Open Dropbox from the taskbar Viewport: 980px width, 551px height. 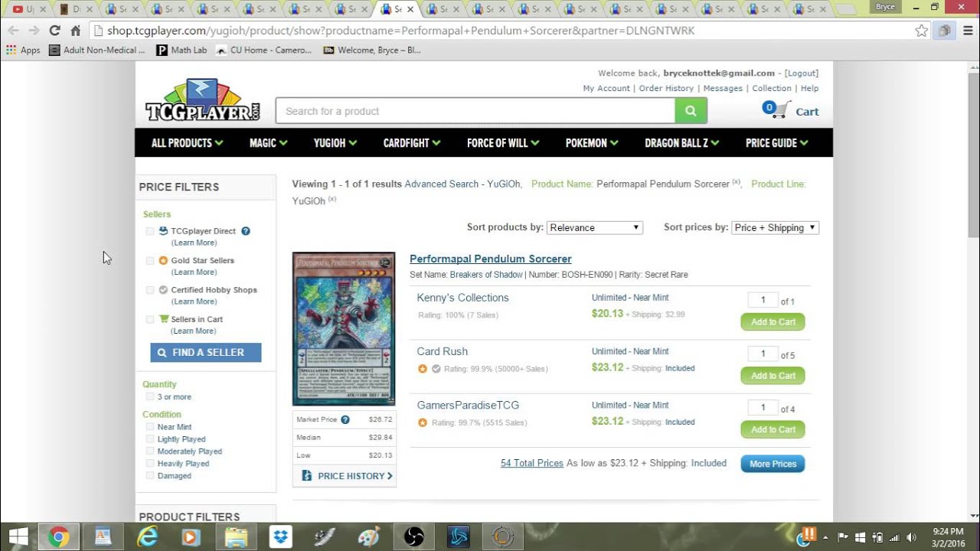280,536
